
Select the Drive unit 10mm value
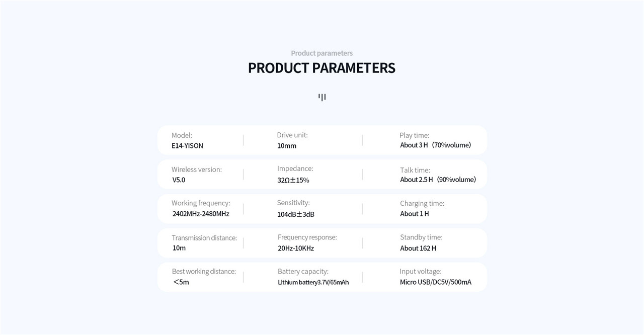[x=286, y=146]
